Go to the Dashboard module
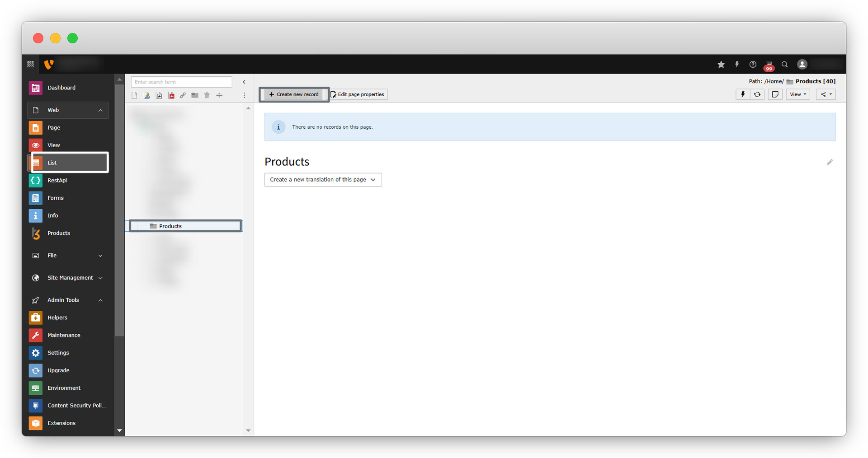Image resolution: width=868 pixels, height=458 pixels. pyautogui.click(x=61, y=88)
